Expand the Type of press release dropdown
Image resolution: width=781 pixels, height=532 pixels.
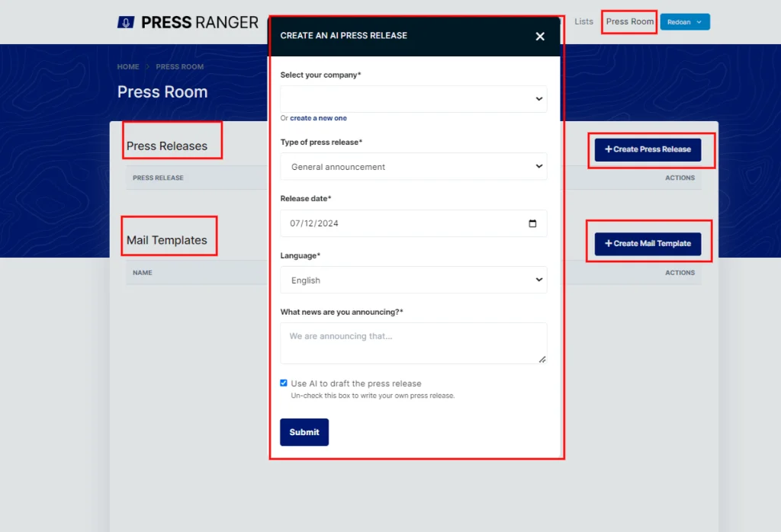click(x=413, y=167)
